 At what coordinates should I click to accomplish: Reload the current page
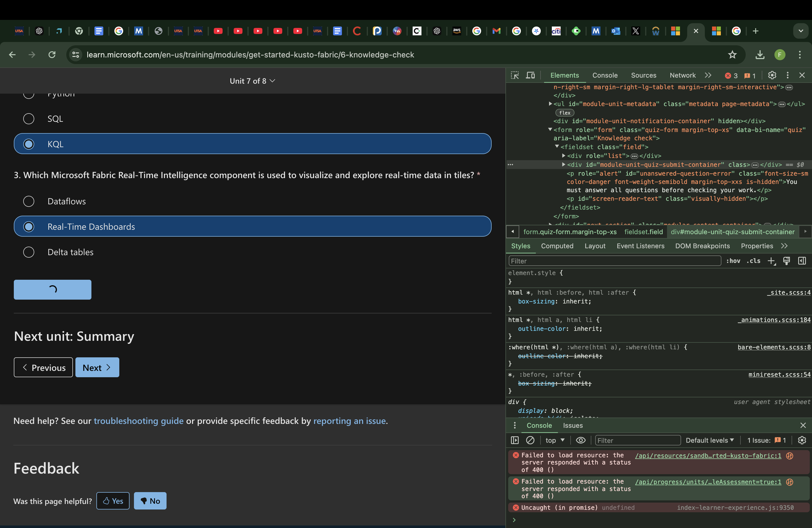pos(52,55)
